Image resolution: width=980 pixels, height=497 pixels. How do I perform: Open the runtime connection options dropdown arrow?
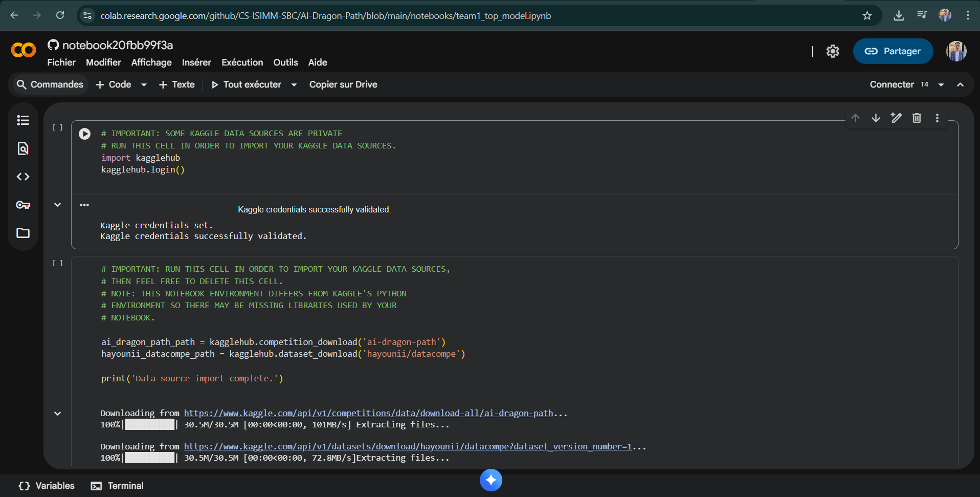[x=941, y=84]
